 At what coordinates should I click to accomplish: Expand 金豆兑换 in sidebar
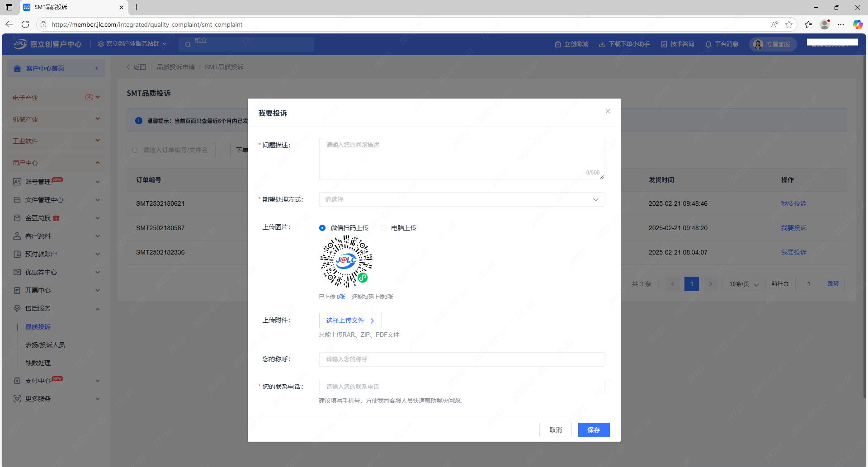(56, 218)
